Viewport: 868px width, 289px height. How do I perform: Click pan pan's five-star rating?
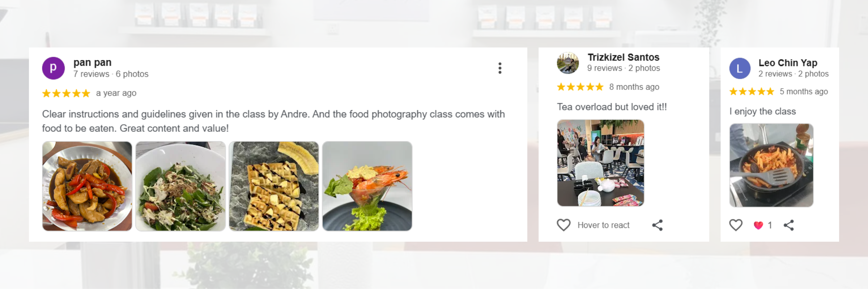[x=66, y=94]
